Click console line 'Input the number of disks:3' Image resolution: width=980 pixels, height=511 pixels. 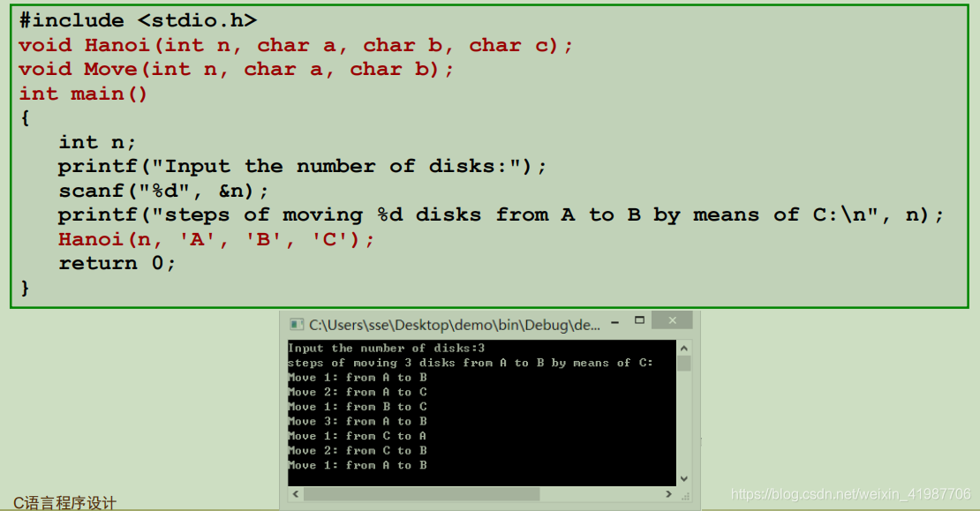[386, 348]
